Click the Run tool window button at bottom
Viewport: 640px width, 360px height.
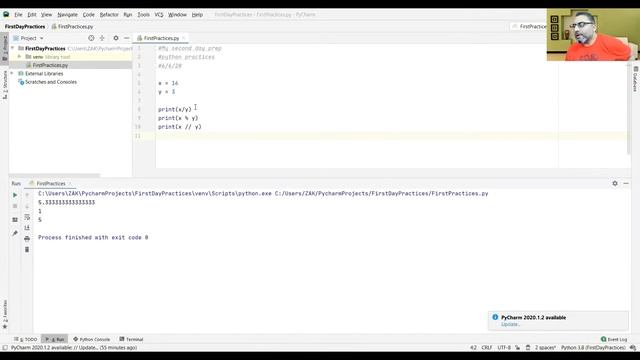(55, 339)
